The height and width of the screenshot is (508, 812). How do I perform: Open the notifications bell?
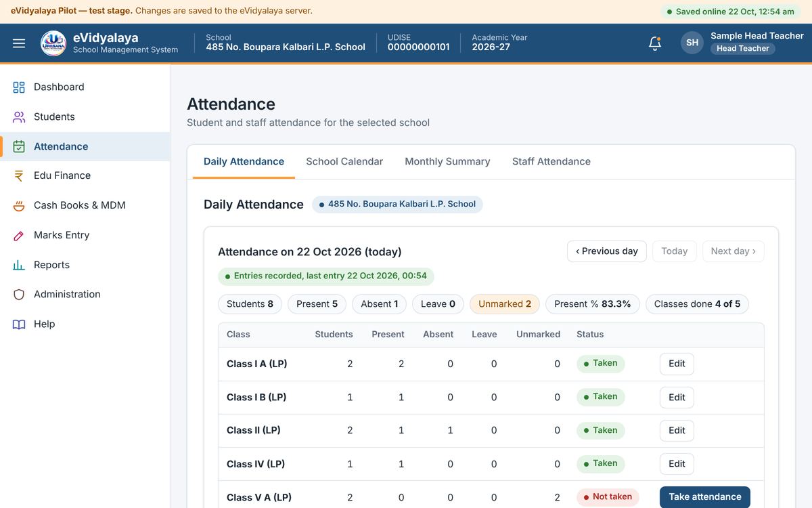(x=655, y=43)
